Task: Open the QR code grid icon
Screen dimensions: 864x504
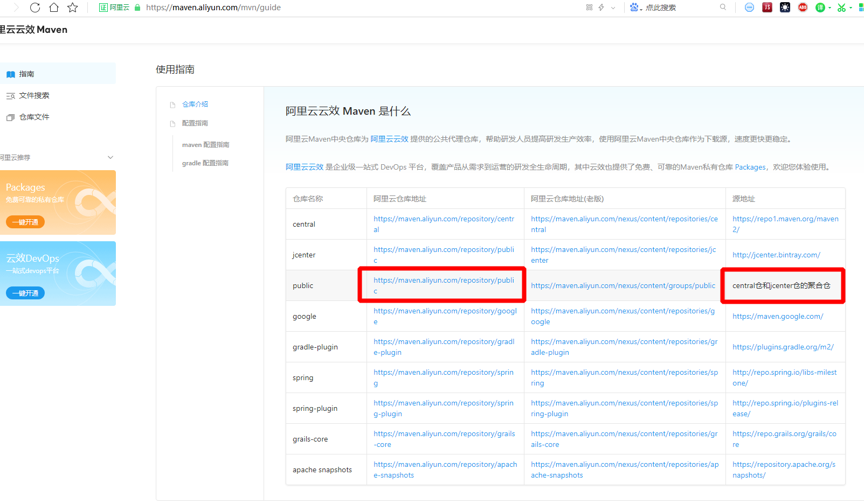Action: click(x=589, y=8)
